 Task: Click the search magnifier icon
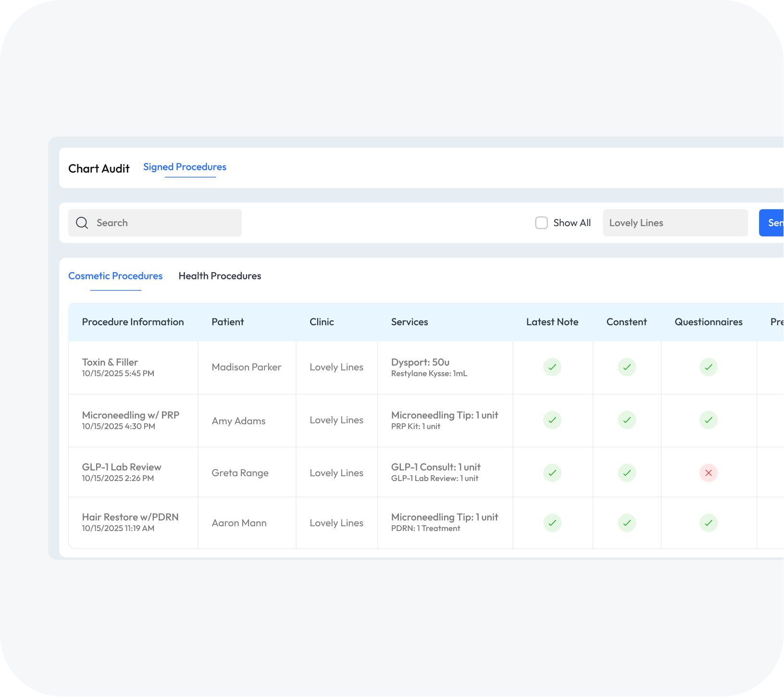click(82, 223)
